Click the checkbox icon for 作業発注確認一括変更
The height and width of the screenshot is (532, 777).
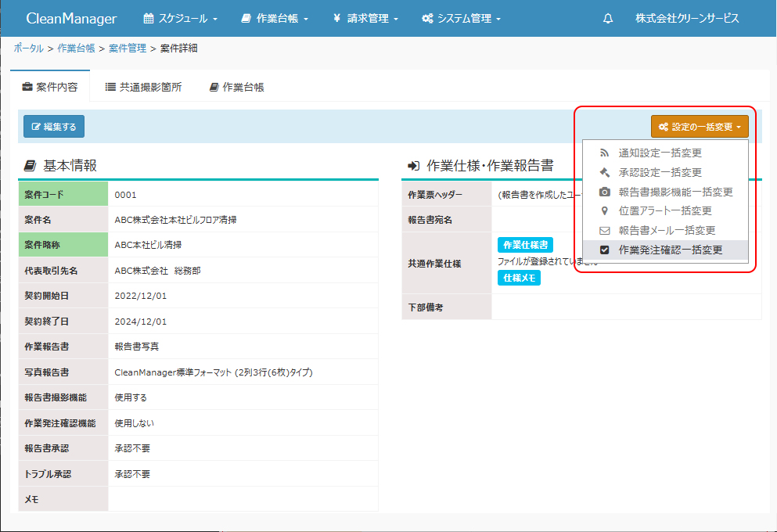[604, 250]
